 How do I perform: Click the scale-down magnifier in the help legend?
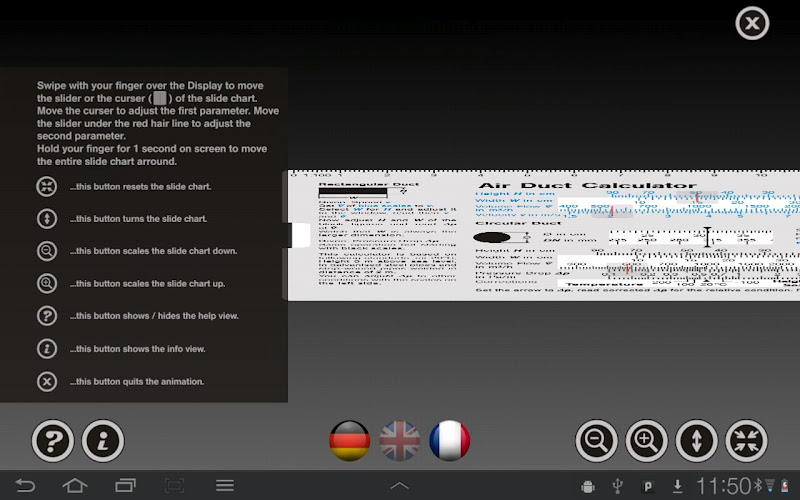(47, 251)
